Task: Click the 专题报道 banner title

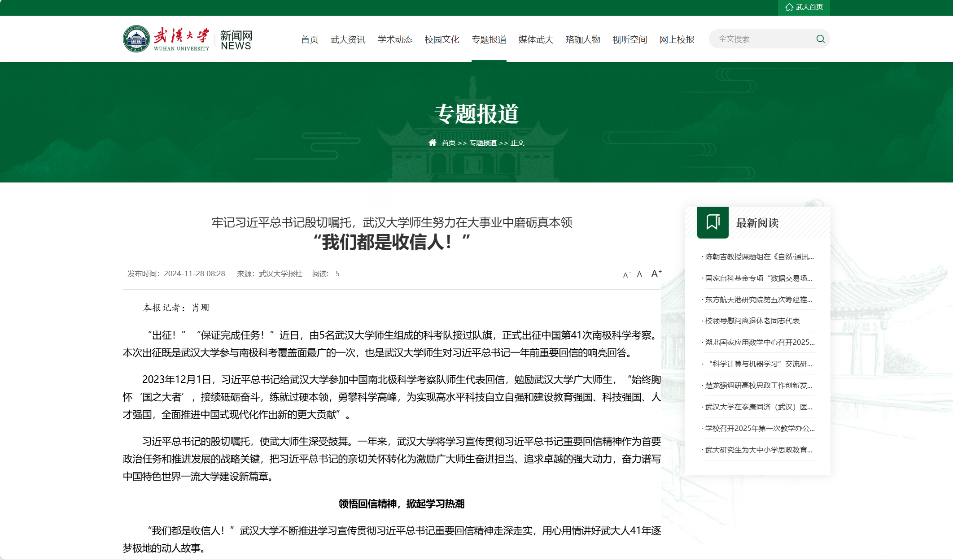Action: pos(476,114)
